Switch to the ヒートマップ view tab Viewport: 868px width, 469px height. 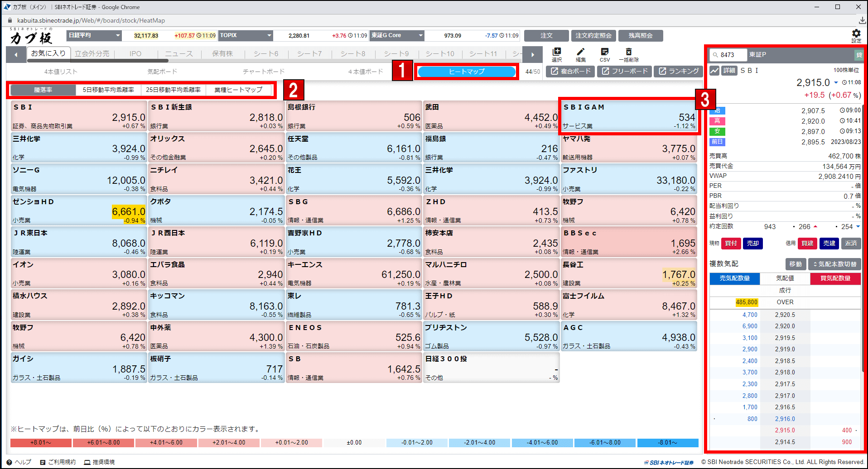[x=466, y=72]
